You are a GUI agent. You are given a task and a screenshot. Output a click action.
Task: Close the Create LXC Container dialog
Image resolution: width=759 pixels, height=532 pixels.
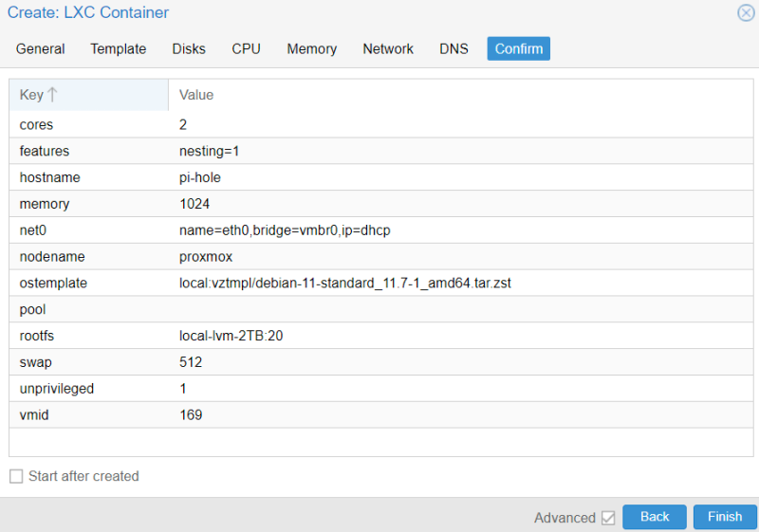(746, 12)
